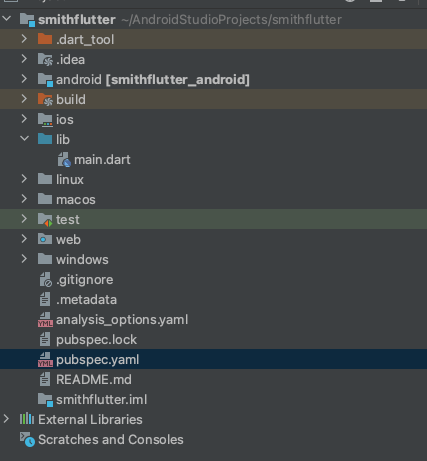Select the test folder name
Viewport: 427px width, 461px height.
68,219
